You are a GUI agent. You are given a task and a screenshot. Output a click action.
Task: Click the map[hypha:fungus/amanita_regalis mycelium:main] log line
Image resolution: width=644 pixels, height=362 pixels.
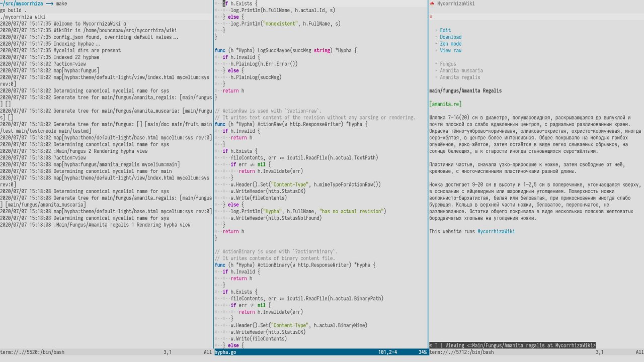tap(90, 164)
